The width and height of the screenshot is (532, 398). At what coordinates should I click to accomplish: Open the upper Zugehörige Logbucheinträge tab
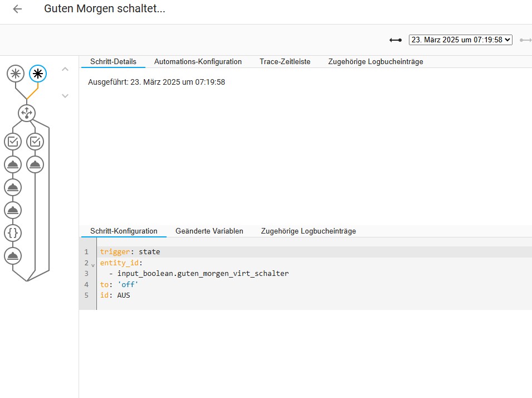[375, 62]
